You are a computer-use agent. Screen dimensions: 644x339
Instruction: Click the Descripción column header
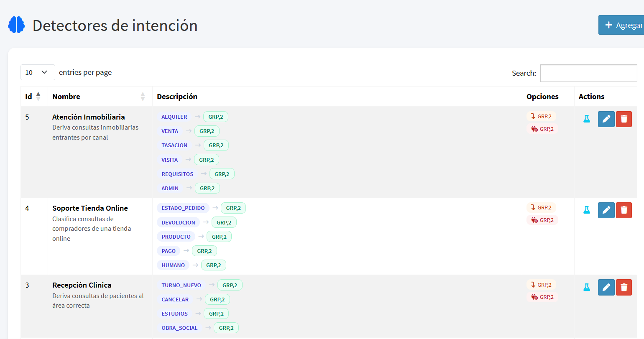(337, 97)
